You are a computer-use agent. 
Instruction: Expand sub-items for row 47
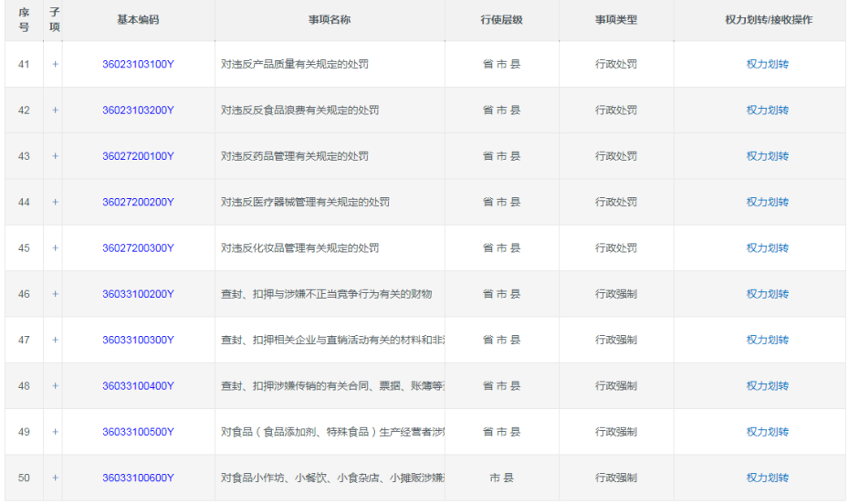click(55, 340)
